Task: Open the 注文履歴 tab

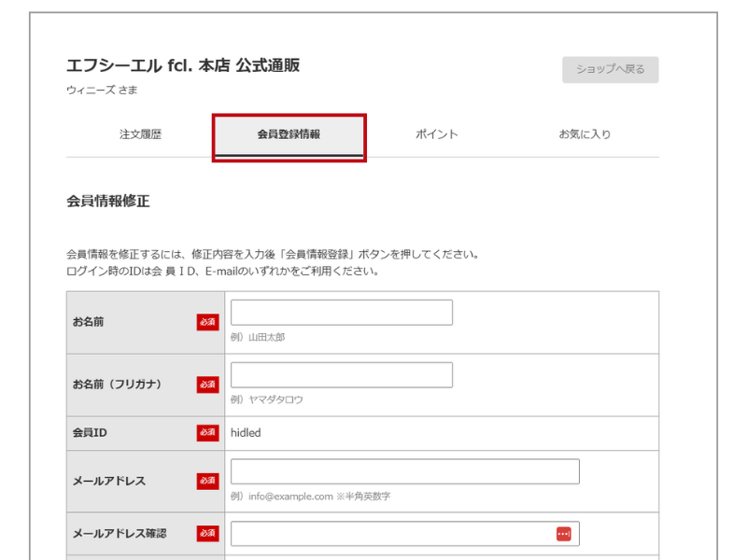Action: [140, 134]
